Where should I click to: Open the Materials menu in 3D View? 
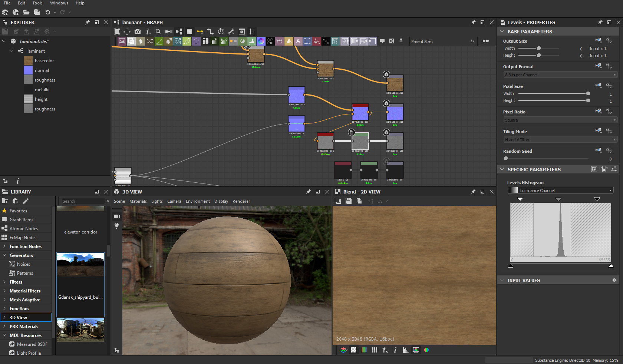(138, 201)
